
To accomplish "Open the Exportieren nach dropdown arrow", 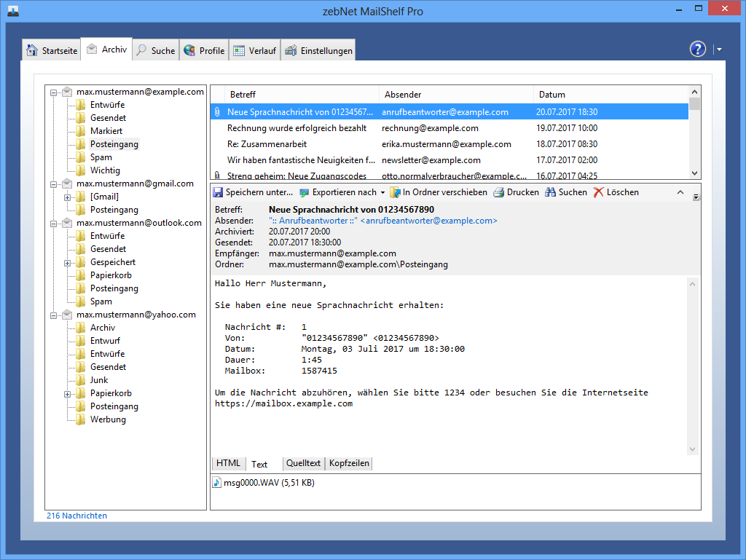I will click(x=382, y=192).
